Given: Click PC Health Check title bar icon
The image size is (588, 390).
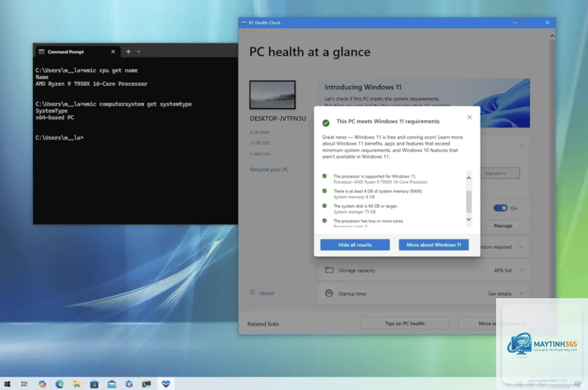Looking at the screenshot, I should pyautogui.click(x=244, y=23).
